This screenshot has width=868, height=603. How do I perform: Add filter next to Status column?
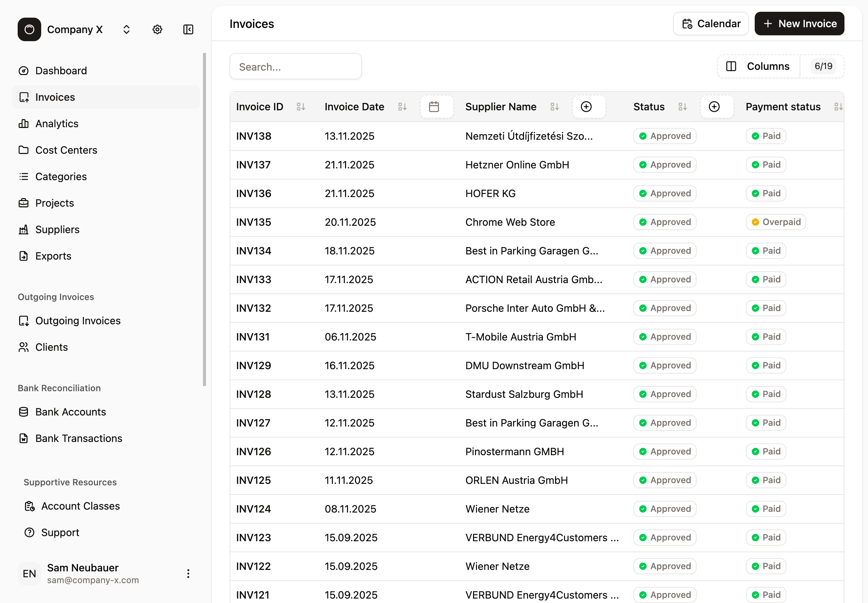point(714,107)
